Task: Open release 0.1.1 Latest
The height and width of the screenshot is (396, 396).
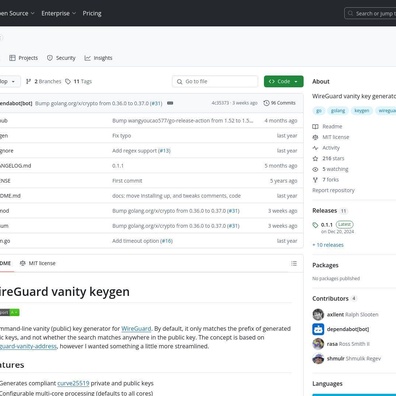Action: click(337, 225)
